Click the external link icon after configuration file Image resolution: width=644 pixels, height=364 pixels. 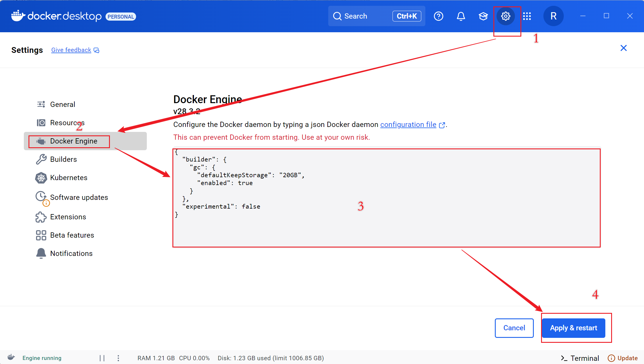pyautogui.click(x=442, y=125)
